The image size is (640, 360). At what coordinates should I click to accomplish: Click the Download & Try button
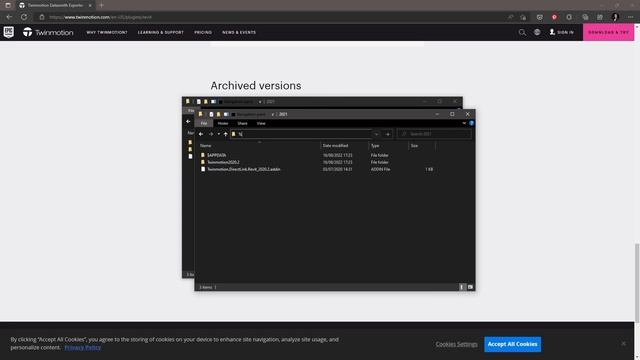point(609,32)
